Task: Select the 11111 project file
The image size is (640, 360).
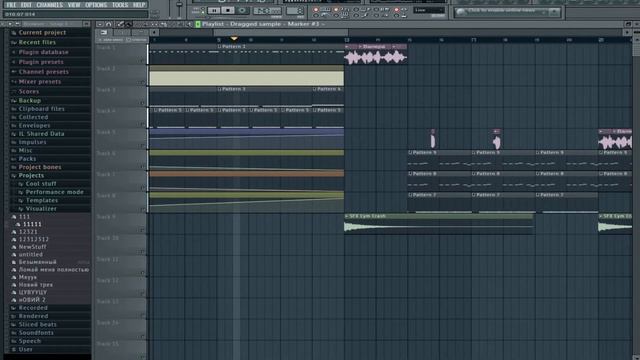Action: (32, 224)
